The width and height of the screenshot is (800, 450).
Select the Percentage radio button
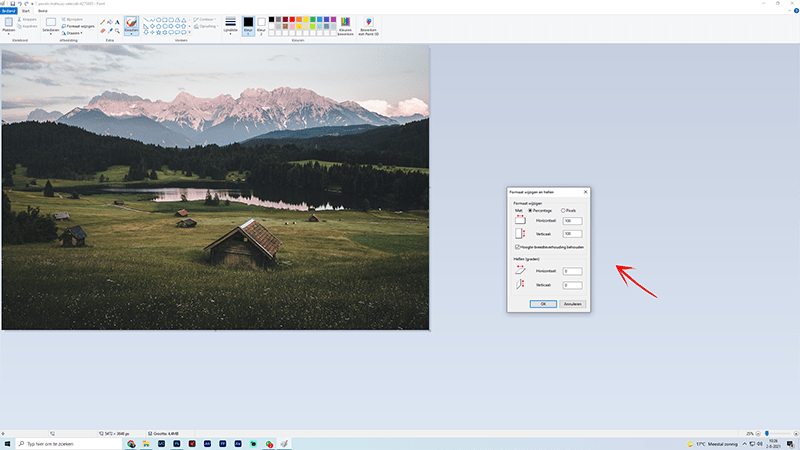pyautogui.click(x=530, y=211)
